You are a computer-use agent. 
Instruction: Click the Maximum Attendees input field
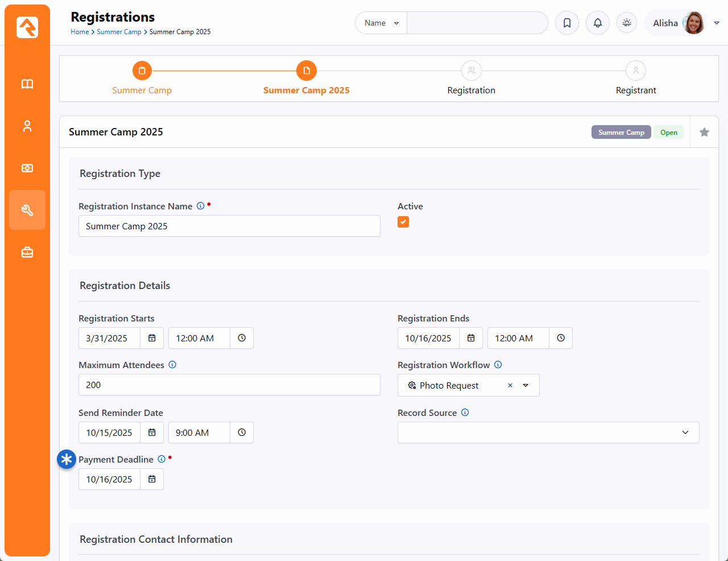[x=229, y=385]
